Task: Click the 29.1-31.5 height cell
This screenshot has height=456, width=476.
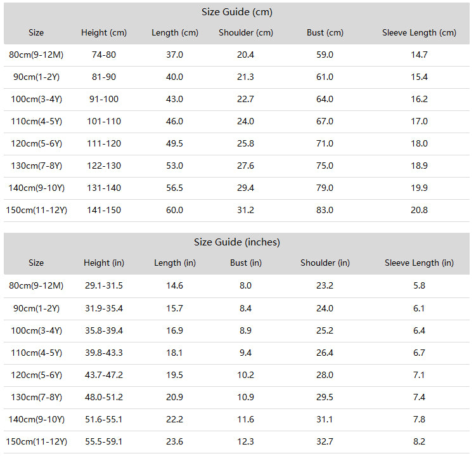Action: 104,285
